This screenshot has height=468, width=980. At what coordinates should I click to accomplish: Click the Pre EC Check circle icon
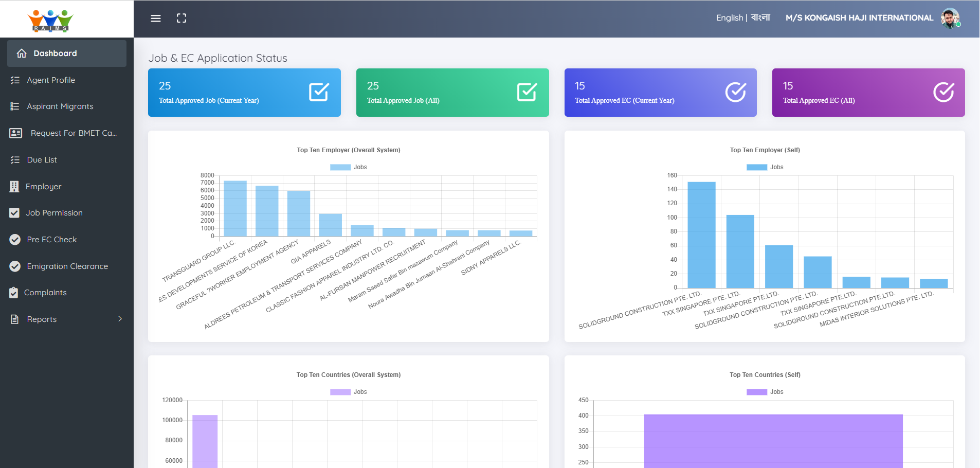pos(15,240)
